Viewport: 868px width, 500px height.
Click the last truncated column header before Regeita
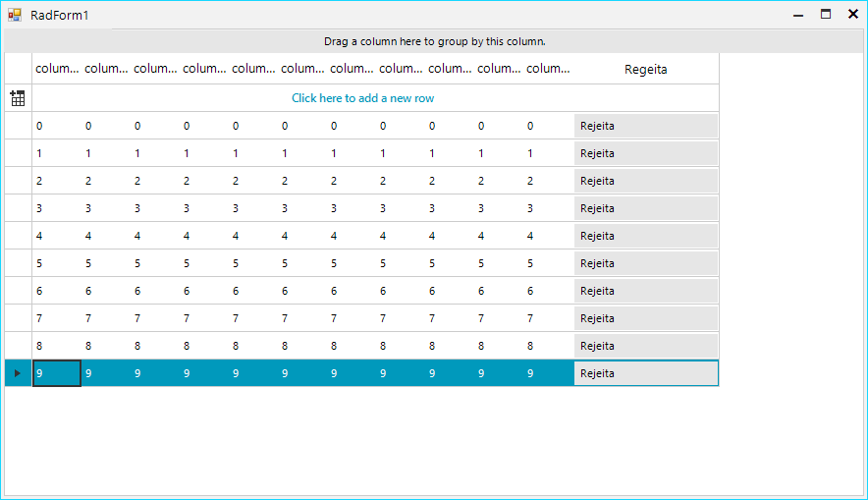tap(548, 69)
